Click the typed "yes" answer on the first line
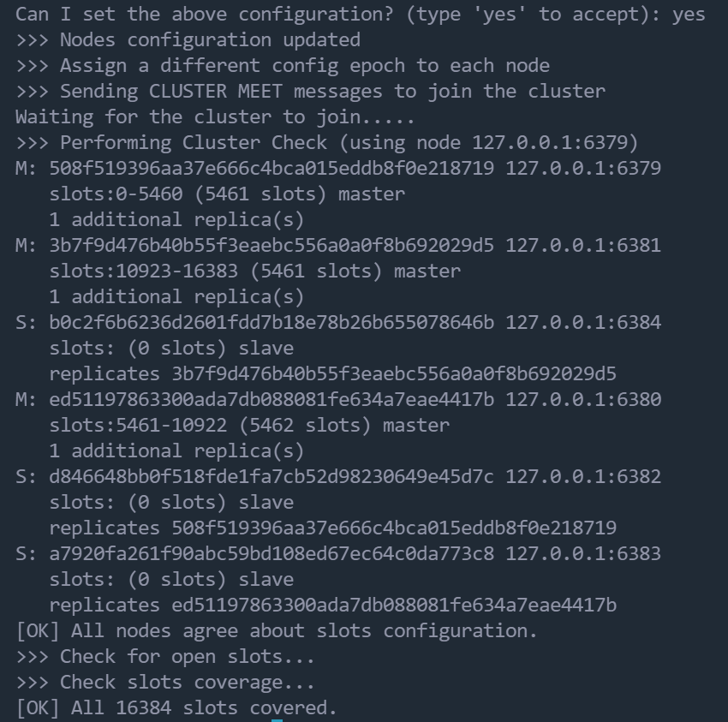The height and width of the screenshot is (722, 728). (x=689, y=15)
